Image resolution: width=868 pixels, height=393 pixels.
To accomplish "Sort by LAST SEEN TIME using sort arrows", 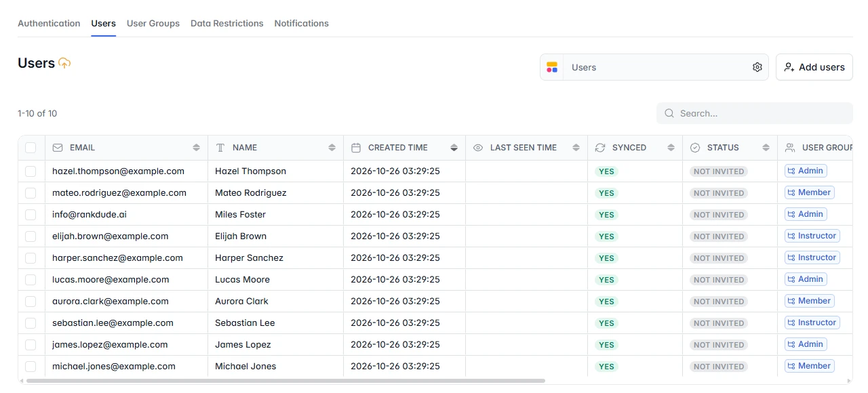I will point(576,147).
